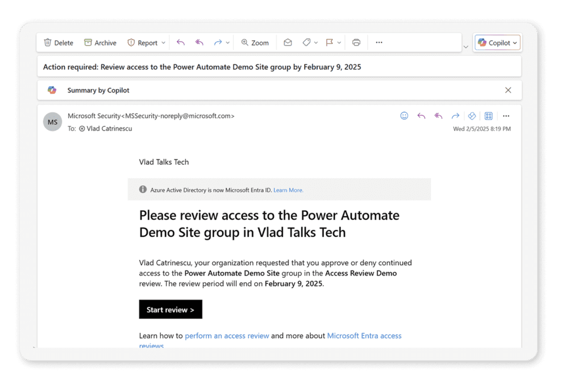Screen dimensions: 582x392
Task: Reply from the message header icons
Action: [x=421, y=116]
